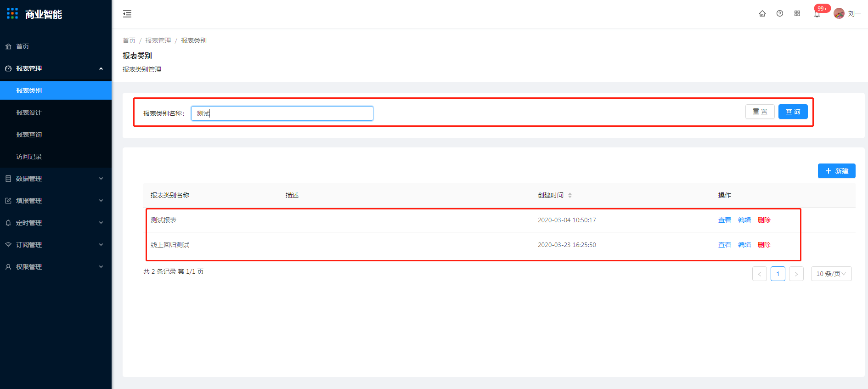Expand the 定时管理 sidebar menu
Screen dimensions: 868x389
pyautogui.click(x=56, y=223)
